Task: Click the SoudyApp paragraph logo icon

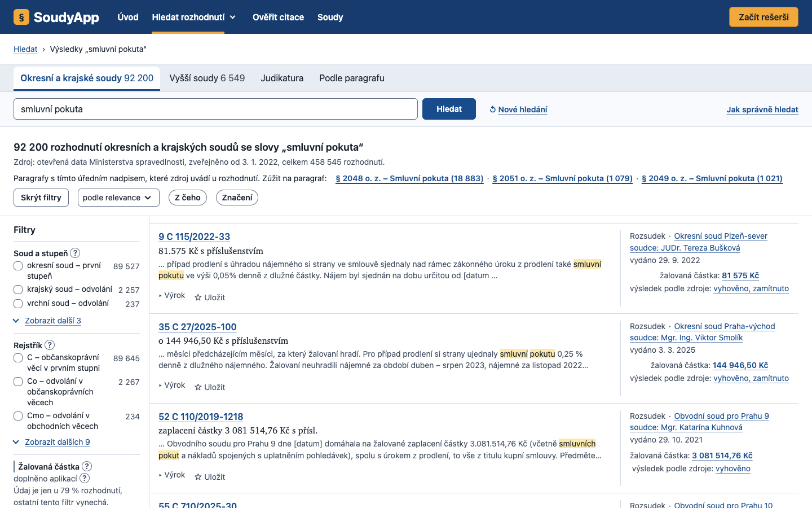Action: [x=21, y=17]
